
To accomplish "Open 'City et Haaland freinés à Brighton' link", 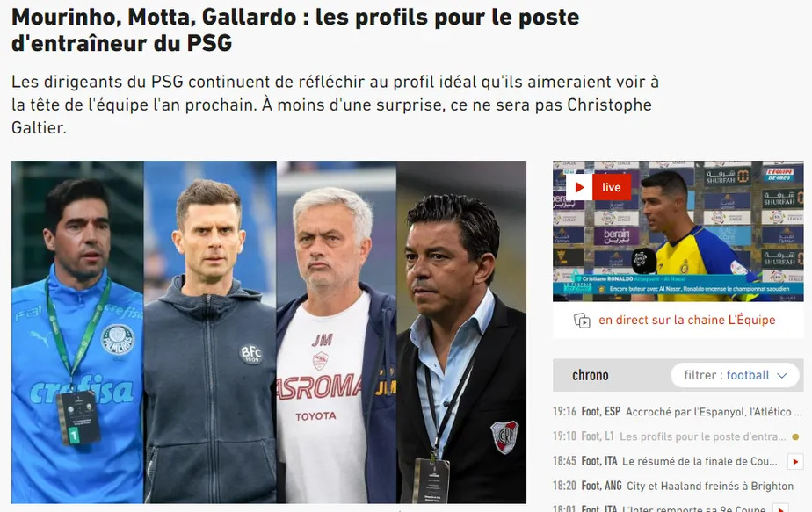I will 710,487.
